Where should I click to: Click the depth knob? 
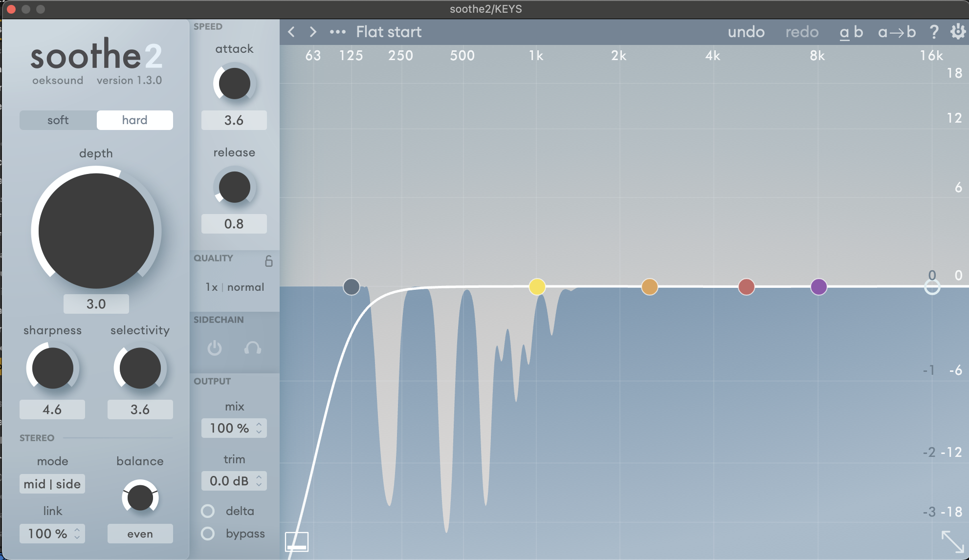[96, 231]
